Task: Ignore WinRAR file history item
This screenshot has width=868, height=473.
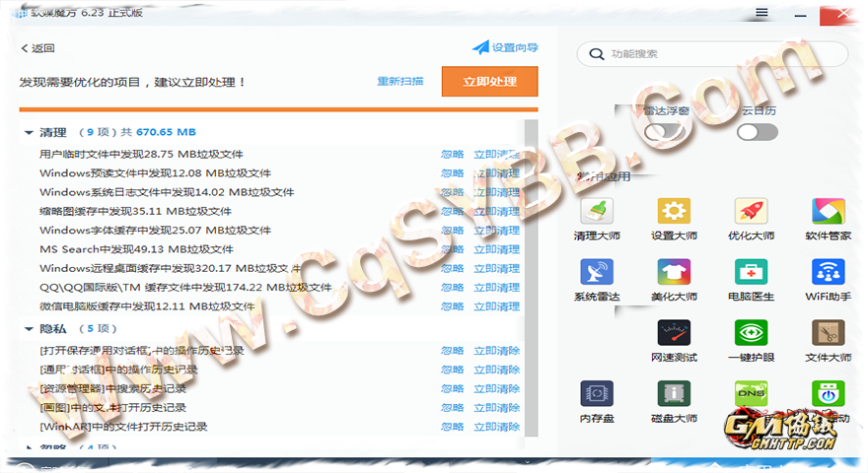Action: [453, 427]
